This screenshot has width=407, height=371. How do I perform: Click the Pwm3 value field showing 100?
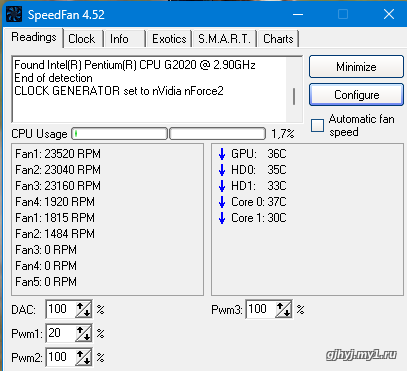(x=261, y=309)
